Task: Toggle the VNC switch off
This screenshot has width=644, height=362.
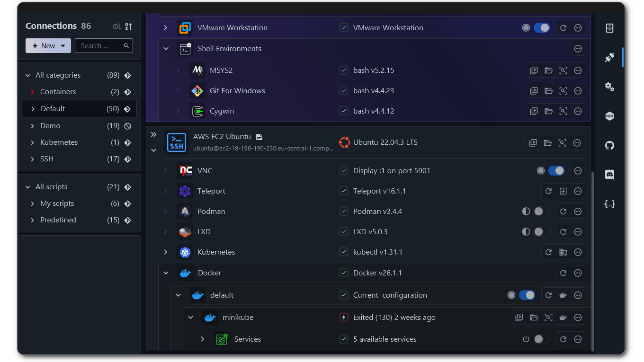Action: [x=556, y=171]
